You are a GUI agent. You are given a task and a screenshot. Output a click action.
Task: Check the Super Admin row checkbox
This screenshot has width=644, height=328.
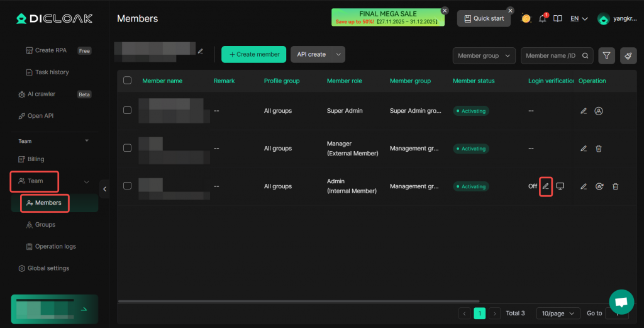tap(128, 111)
